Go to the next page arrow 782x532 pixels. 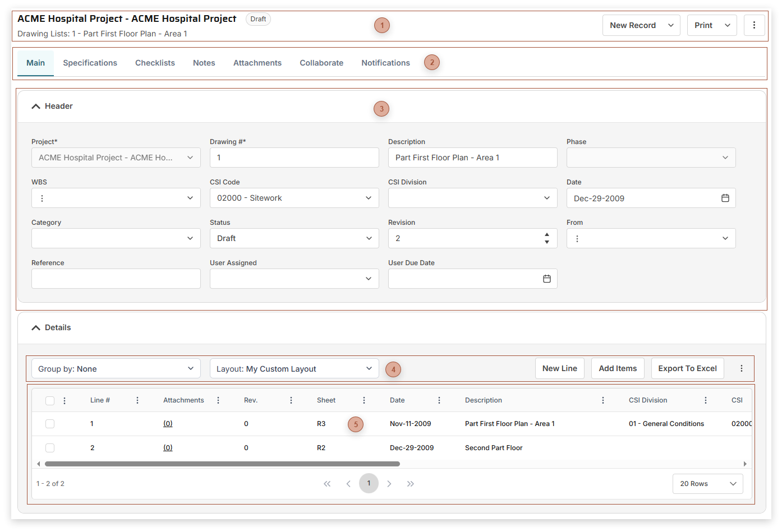[x=389, y=484]
